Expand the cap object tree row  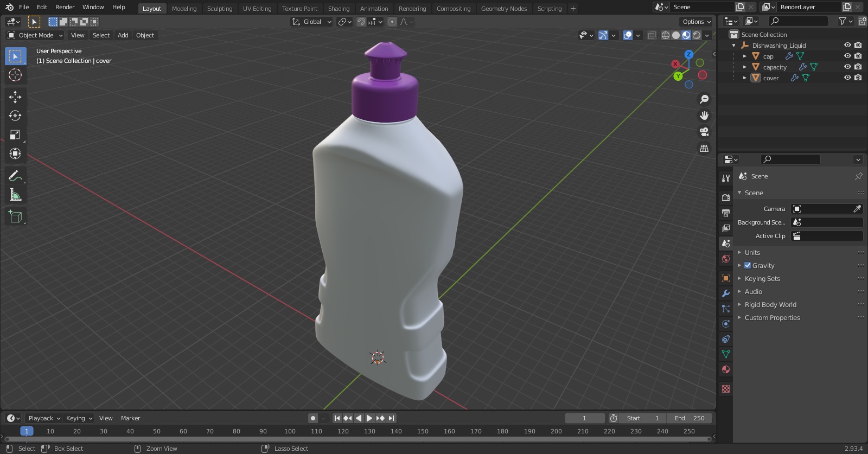pyautogui.click(x=745, y=56)
